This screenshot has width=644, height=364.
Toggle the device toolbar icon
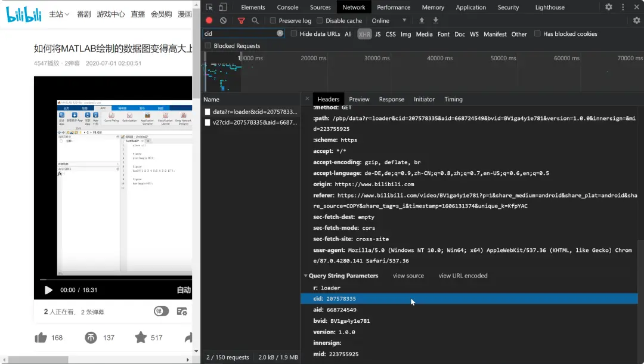point(222,7)
